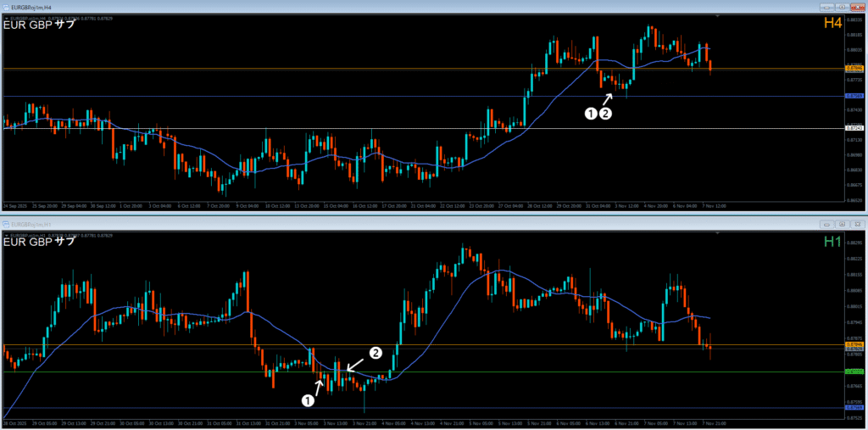Close the EURGBP H4 chart window
This screenshot has width=868, height=430.
(x=856, y=8)
